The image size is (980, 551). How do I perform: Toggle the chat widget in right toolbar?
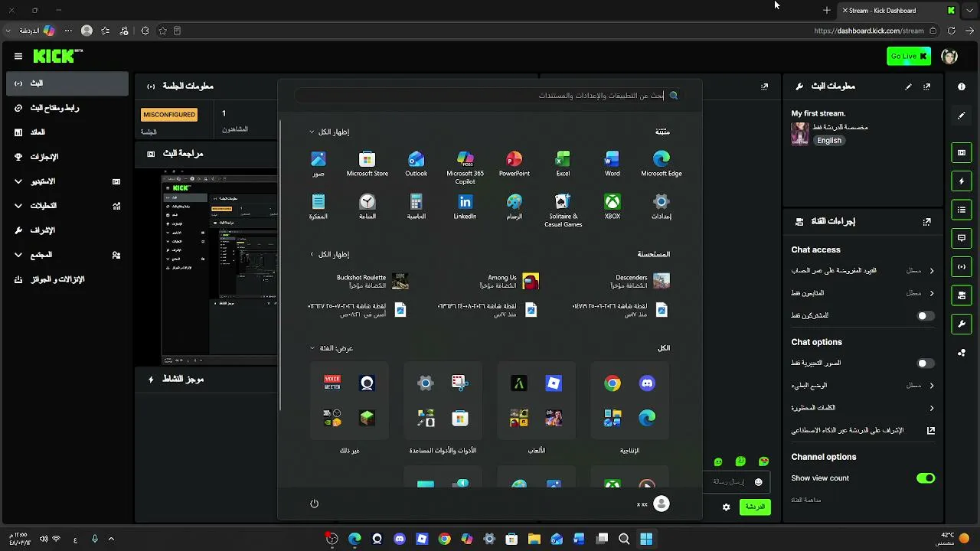click(962, 238)
